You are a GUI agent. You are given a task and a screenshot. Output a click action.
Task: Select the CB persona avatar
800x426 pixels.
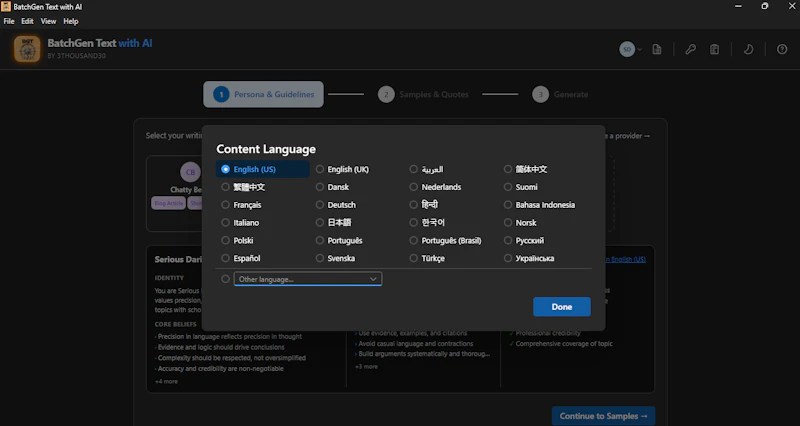tap(190, 172)
